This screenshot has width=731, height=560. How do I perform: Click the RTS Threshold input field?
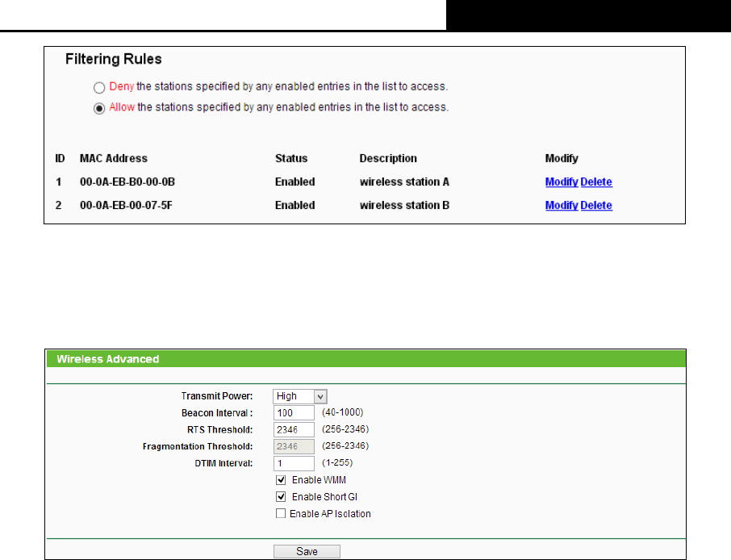click(294, 429)
